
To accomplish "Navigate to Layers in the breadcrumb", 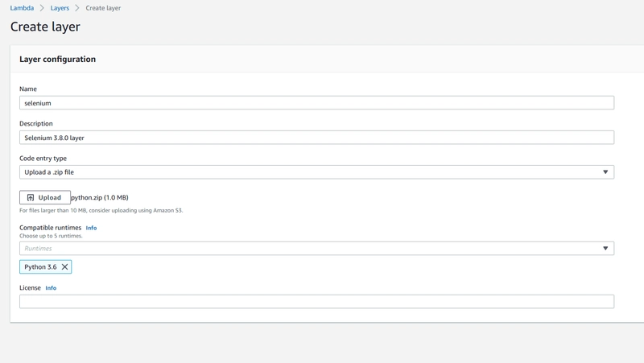I will (60, 8).
